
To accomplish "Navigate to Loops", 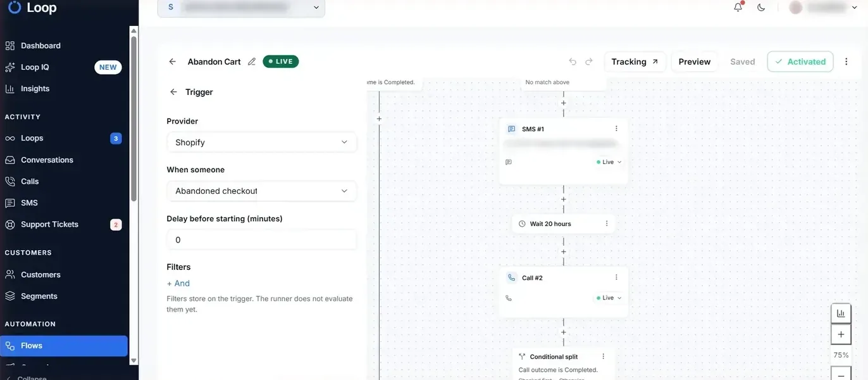I will [x=32, y=138].
